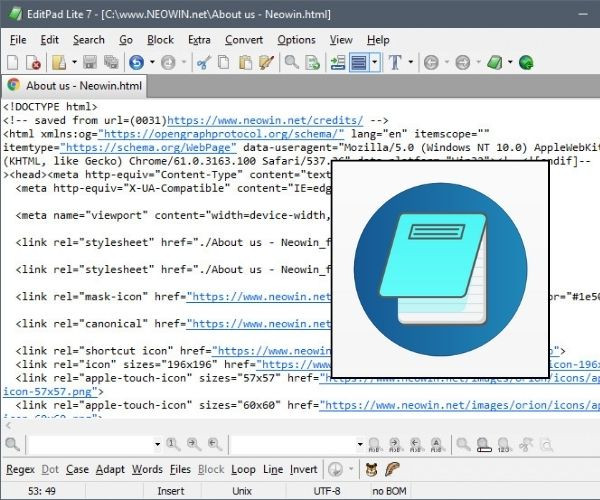Click the magnifier Search icon in top toolbar
The height and width of the screenshot is (500, 600).
pos(292,62)
